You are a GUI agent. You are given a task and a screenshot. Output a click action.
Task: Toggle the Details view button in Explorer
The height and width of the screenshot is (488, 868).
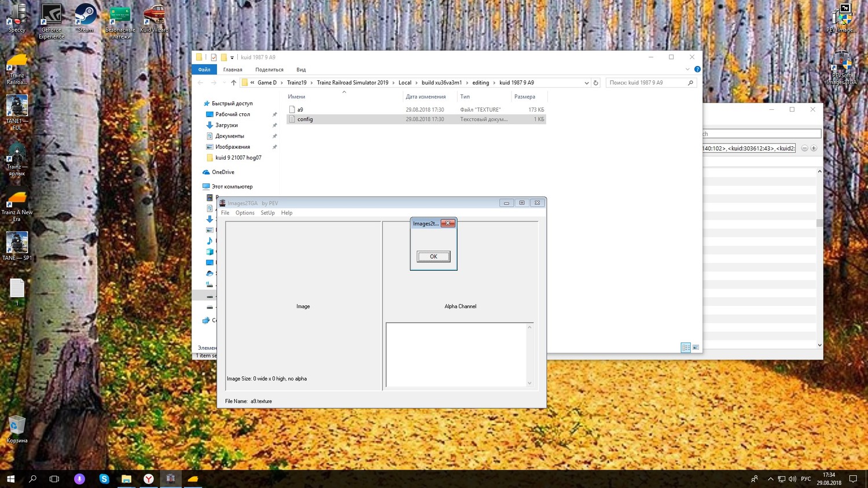coord(686,347)
